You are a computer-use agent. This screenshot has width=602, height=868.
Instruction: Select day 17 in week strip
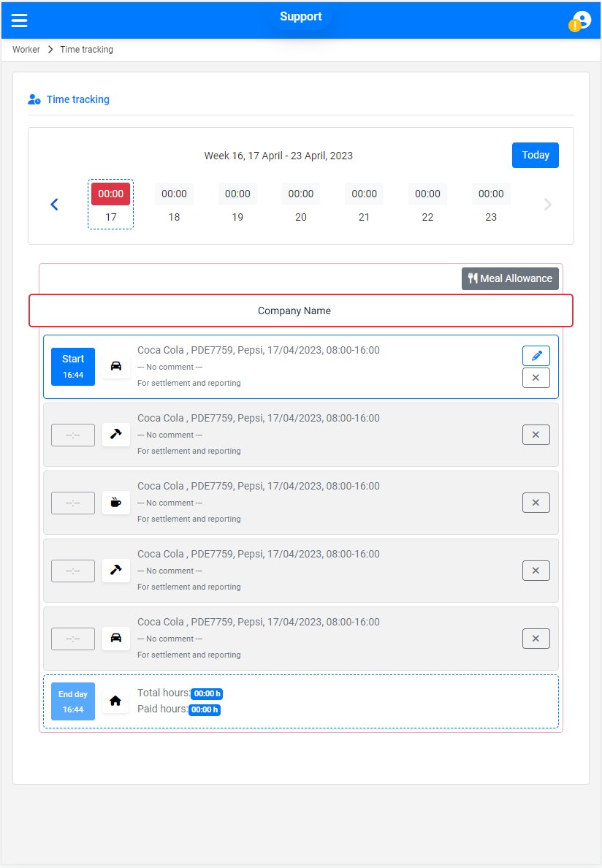111,204
